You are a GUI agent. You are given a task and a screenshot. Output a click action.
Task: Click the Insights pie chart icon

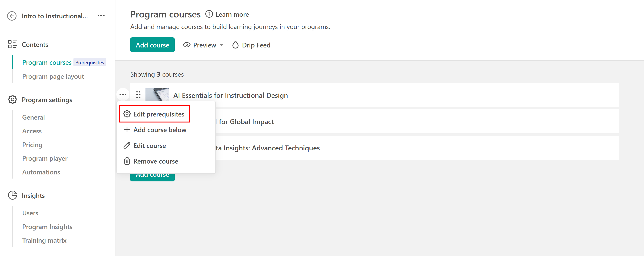coord(12,195)
